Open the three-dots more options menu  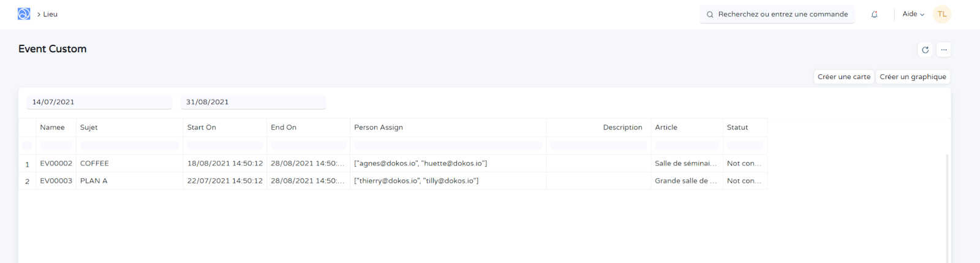[944, 50]
